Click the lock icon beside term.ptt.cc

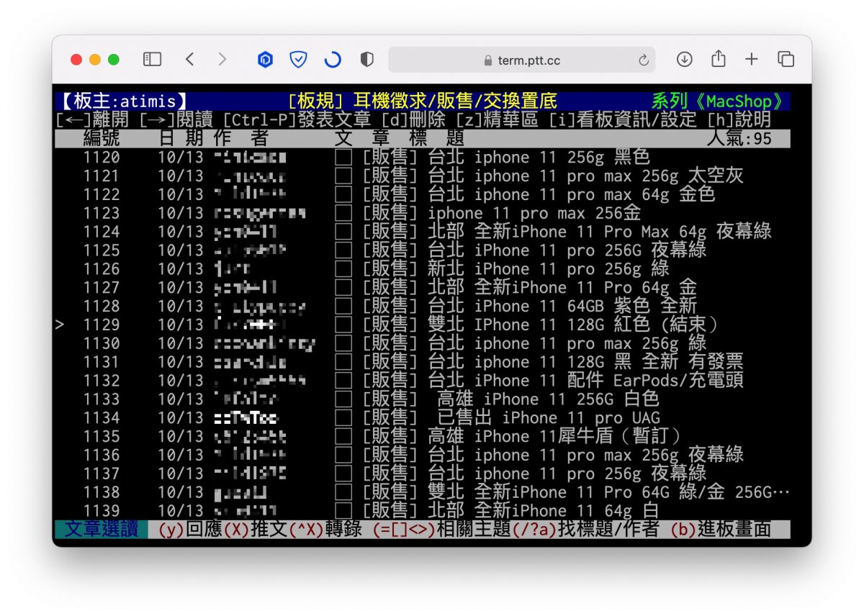(x=489, y=60)
